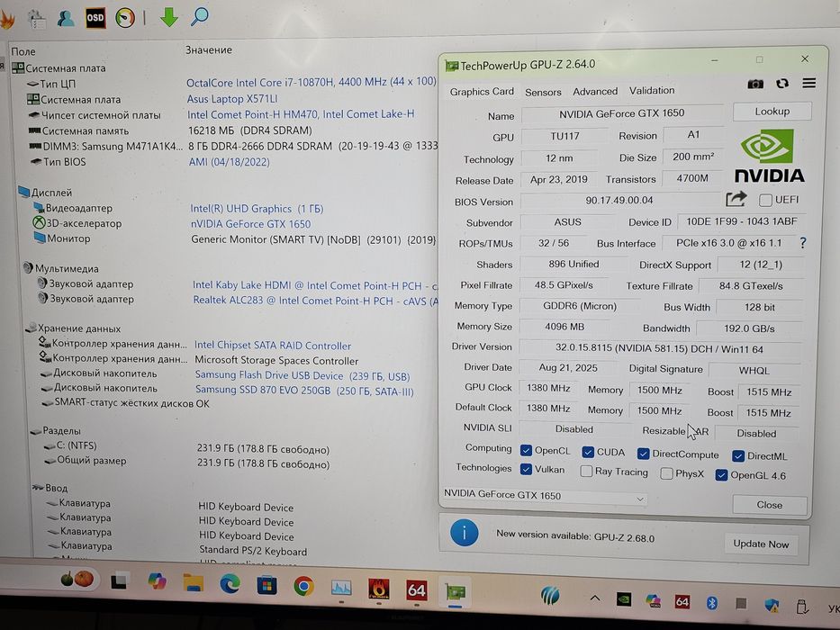Switch to the Sensors tab

click(543, 92)
